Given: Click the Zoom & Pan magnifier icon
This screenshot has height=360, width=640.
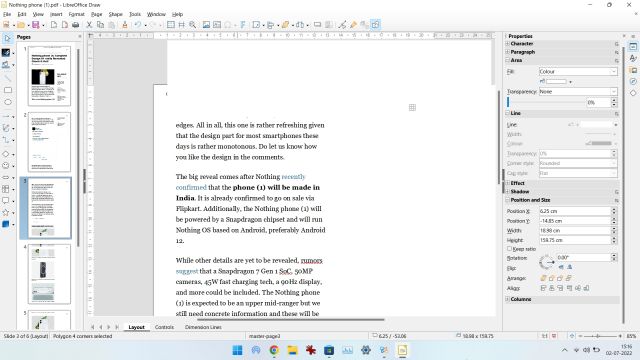Looking at the screenshot, I should (x=193, y=25).
